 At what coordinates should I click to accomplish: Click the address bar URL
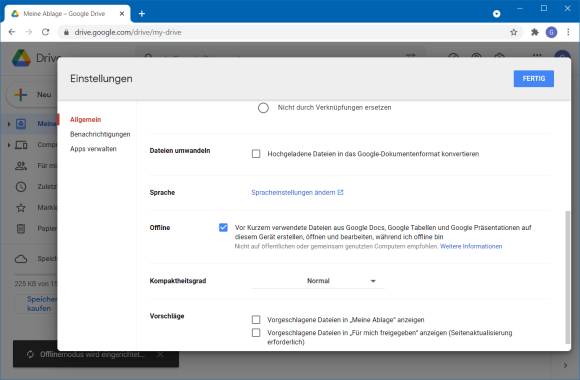pos(128,32)
